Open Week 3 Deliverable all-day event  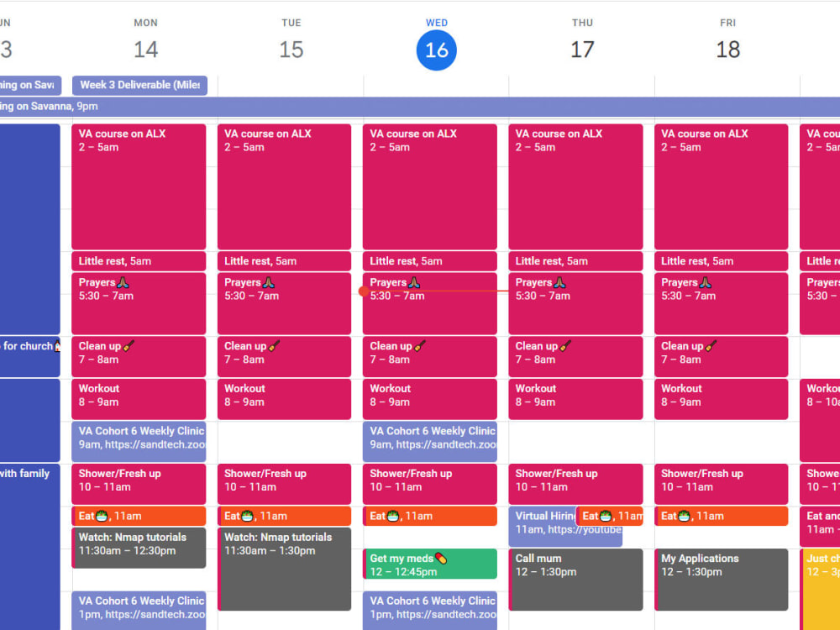139,85
